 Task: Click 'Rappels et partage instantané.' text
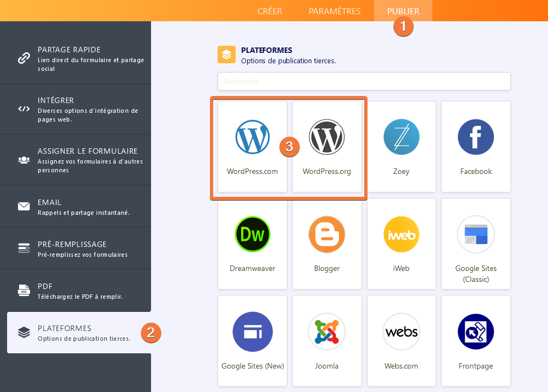click(83, 213)
